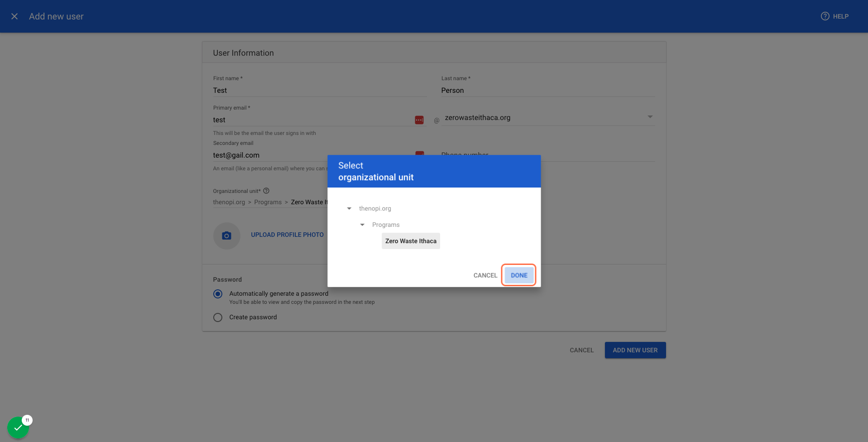The height and width of the screenshot is (442, 868).
Task: Select the Create password radio button
Action: click(x=218, y=317)
